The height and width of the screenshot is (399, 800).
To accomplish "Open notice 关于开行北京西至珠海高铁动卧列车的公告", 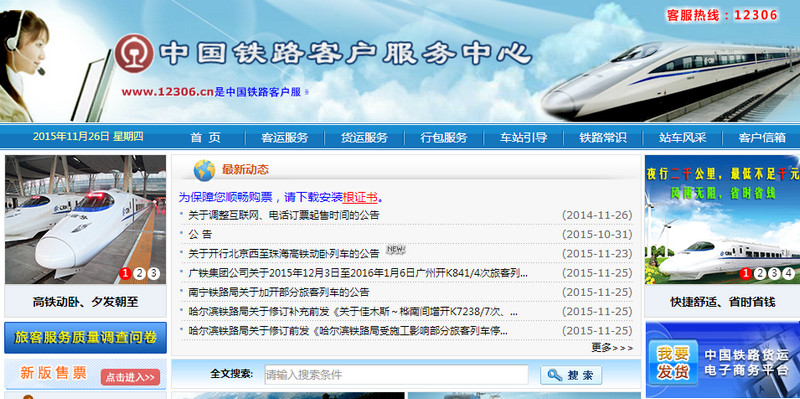I will (284, 254).
